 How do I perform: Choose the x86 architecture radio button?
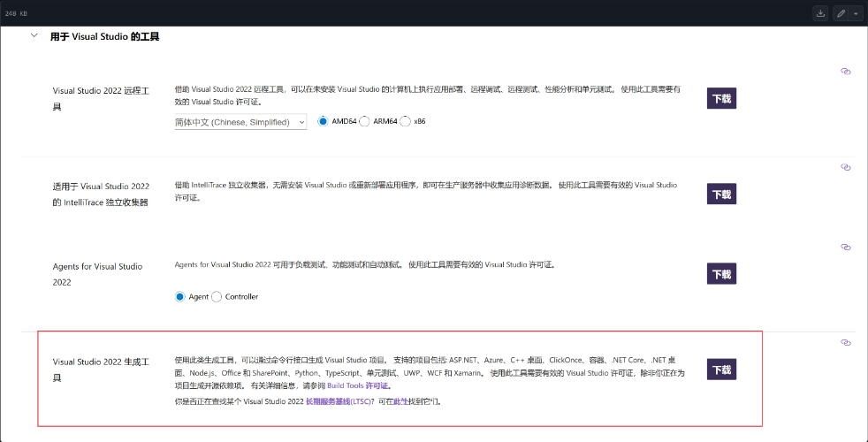406,121
